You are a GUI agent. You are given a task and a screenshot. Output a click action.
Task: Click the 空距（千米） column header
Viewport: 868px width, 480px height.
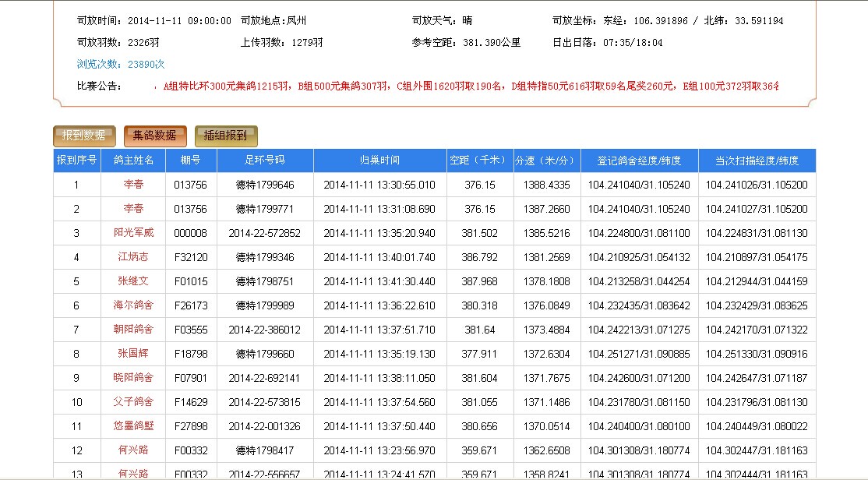pos(479,161)
